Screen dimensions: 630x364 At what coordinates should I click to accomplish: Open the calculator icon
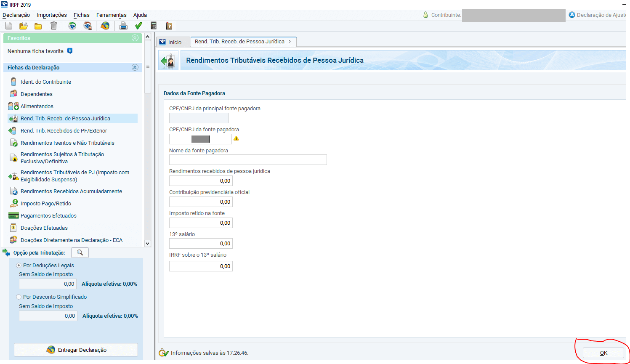pos(154,26)
